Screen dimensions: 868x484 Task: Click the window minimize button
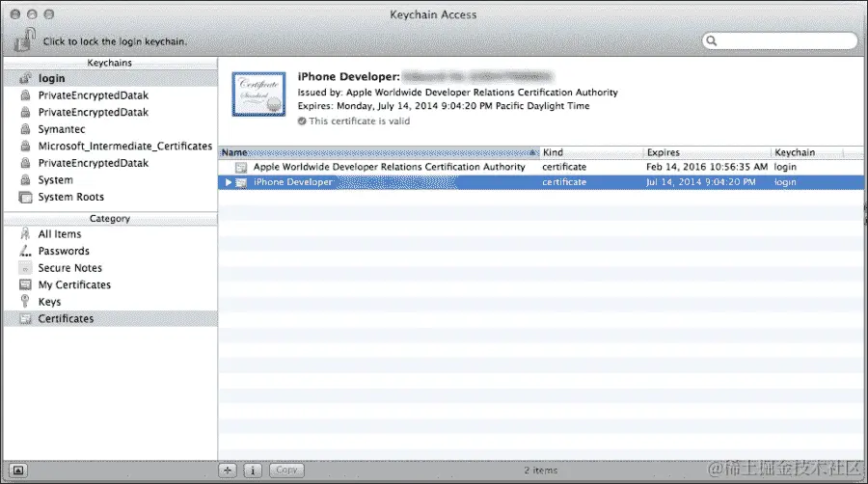[32, 14]
